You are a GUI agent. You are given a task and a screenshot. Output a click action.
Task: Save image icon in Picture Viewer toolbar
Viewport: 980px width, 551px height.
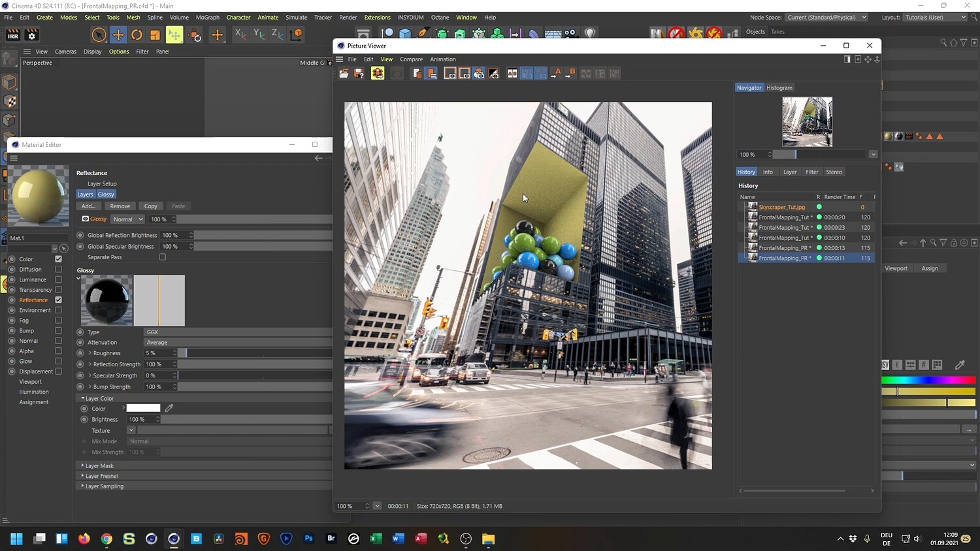click(358, 74)
